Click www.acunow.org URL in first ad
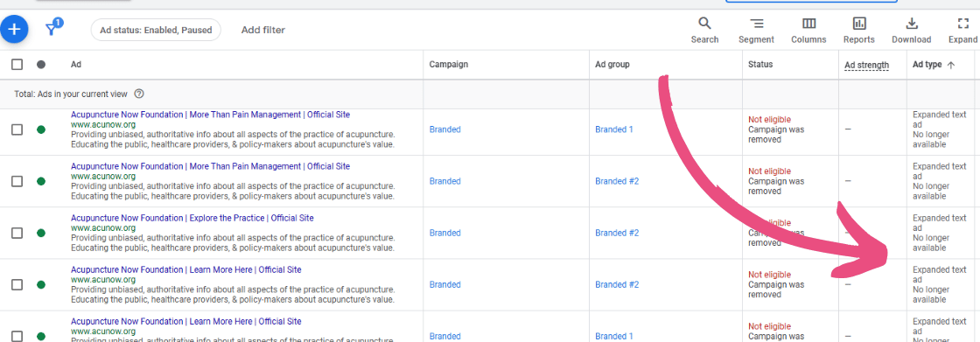The image size is (980, 342). coord(102,125)
